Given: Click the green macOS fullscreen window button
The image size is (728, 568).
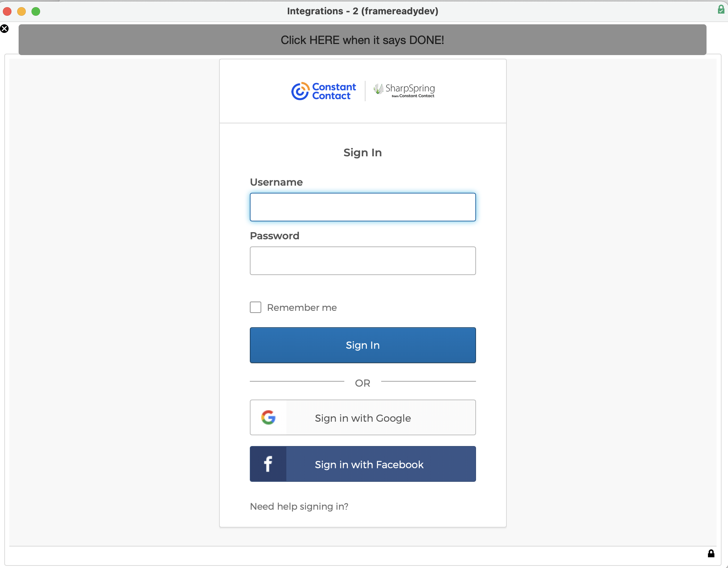Looking at the screenshot, I should click(36, 11).
